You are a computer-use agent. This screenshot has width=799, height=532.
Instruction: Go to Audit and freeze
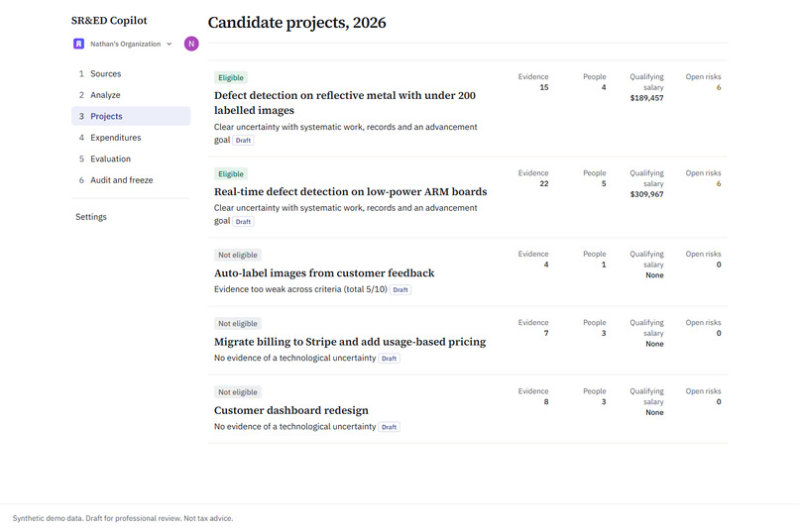coord(131,180)
